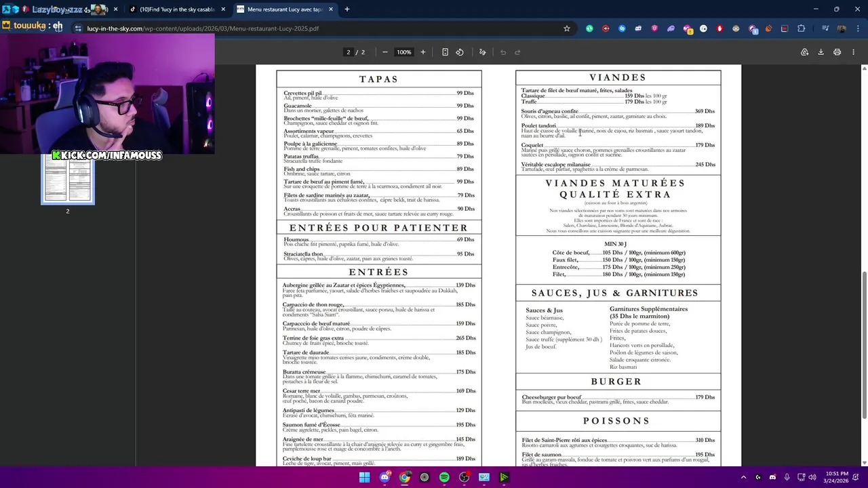Click 'Buratta crémeuse' entrée
This screenshot has height=488, width=868.
click(x=304, y=371)
